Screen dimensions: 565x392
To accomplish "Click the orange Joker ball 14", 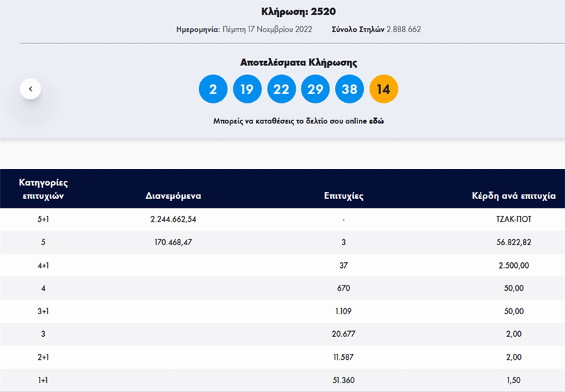I will pos(384,90).
